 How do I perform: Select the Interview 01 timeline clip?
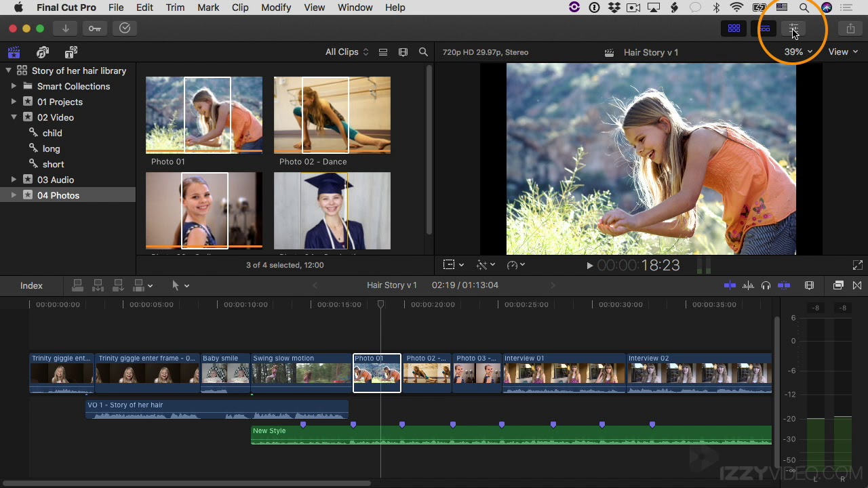pos(564,373)
